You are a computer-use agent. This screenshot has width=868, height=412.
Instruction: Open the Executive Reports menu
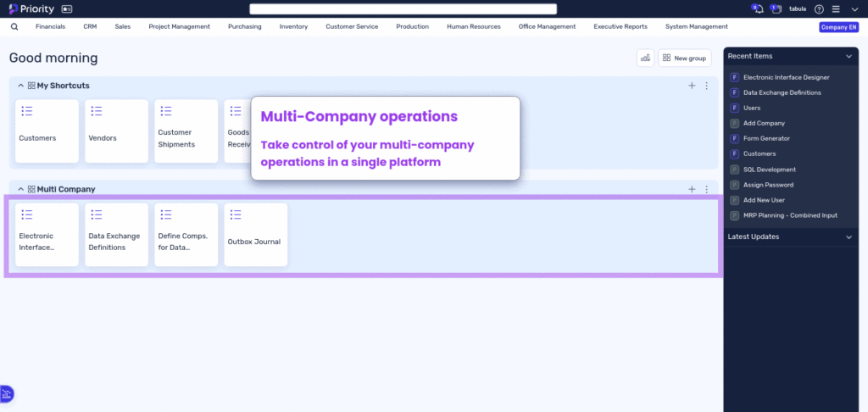tap(620, 26)
